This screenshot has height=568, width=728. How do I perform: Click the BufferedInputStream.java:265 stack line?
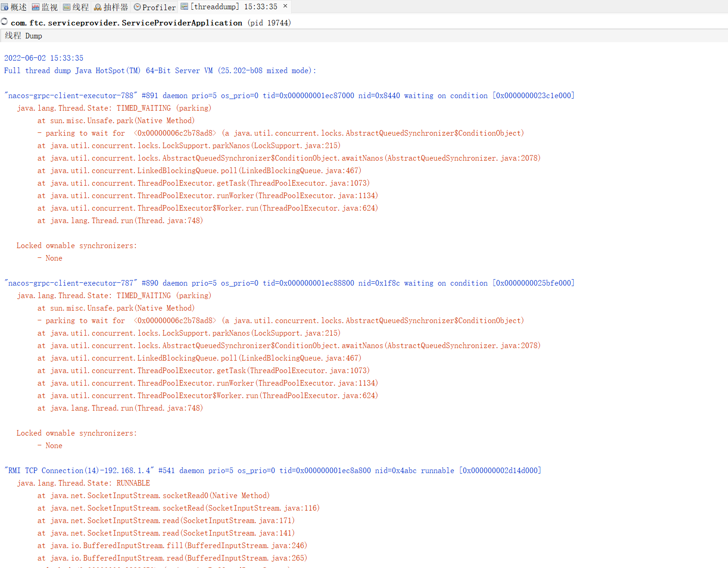point(172,558)
